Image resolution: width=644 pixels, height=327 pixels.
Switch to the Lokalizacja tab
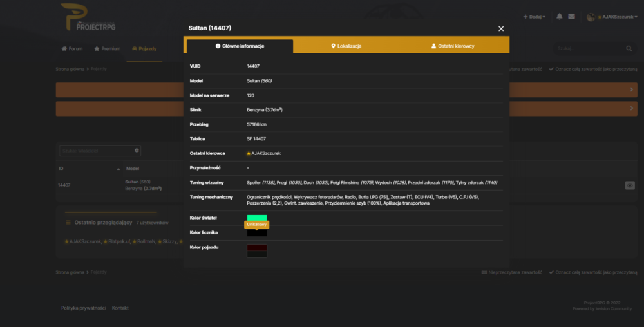pos(346,46)
